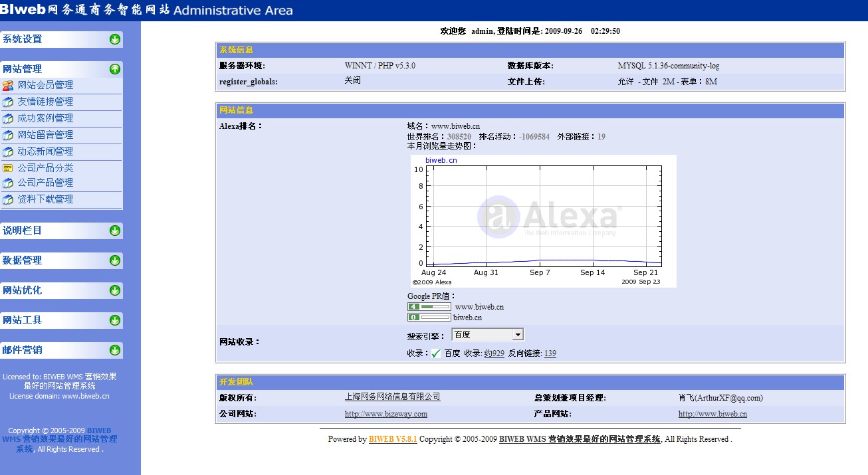Click the register_globals label
The width and height of the screenshot is (868, 475).
[248, 82]
